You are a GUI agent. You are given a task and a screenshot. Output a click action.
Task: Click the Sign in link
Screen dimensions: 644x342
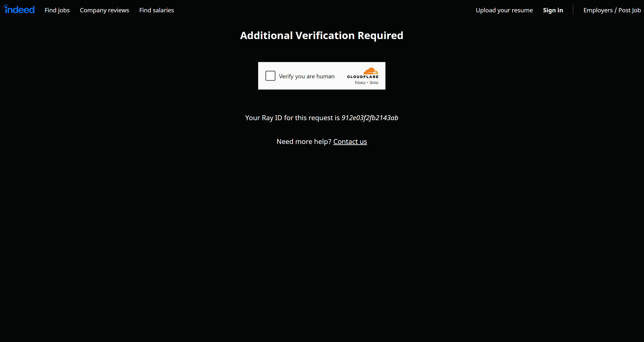(553, 10)
